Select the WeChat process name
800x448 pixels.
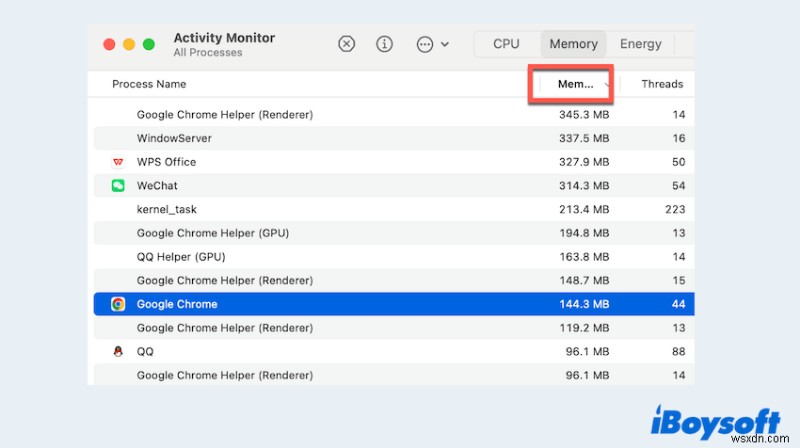coord(157,186)
